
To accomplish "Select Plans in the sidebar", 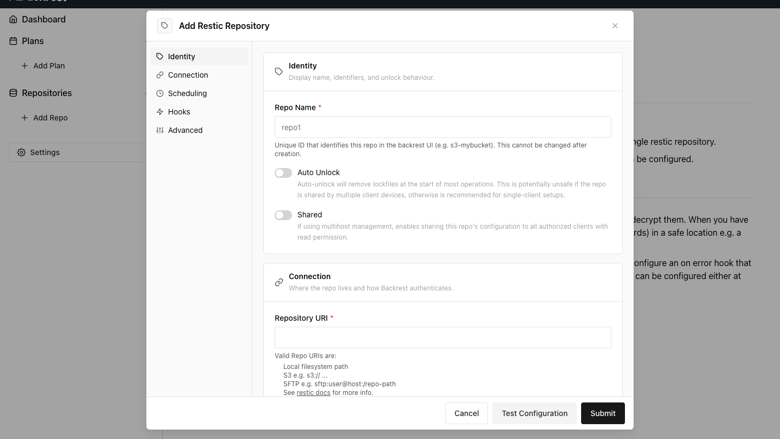I will pos(32,41).
